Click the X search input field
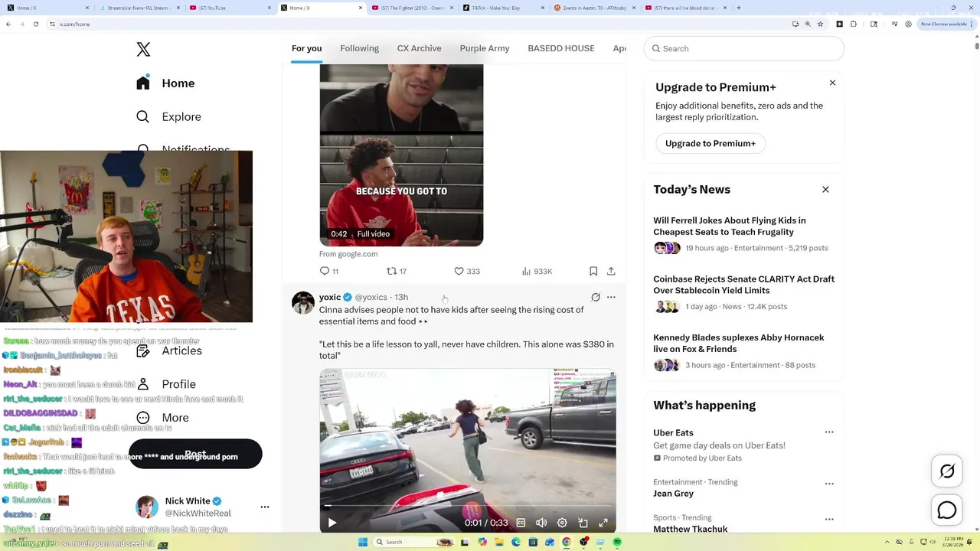Image resolution: width=980 pixels, height=551 pixels. coord(744,48)
